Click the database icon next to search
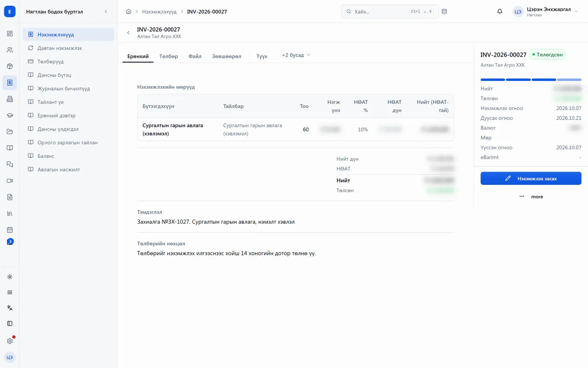The width and height of the screenshot is (588, 368). pos(444,11)
